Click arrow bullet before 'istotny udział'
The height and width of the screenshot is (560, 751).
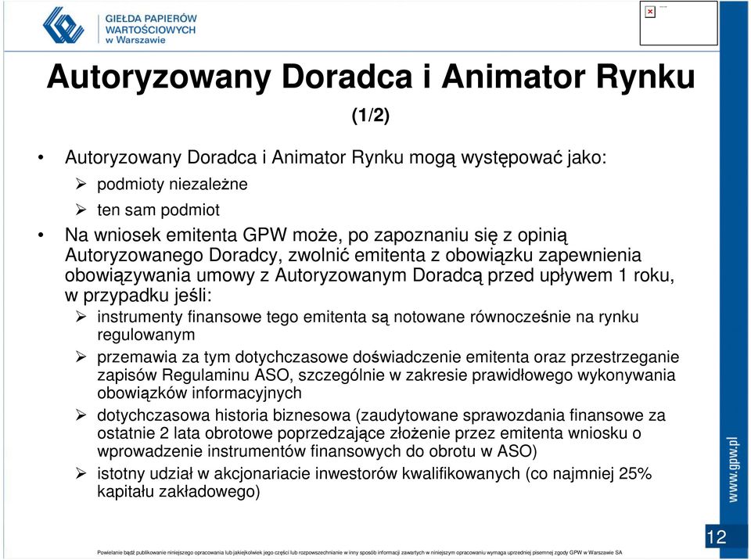pos(81,473)
